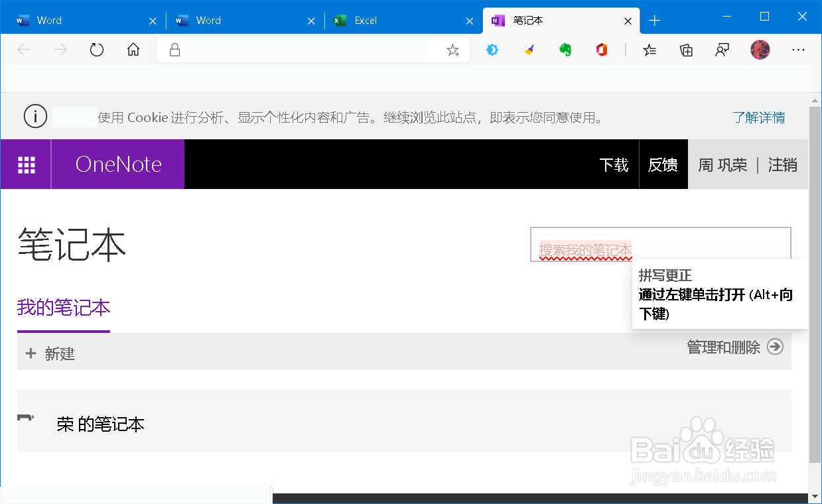Click the arrow icon beside 管理和删除
The height and width of the screenshot is (504, 822).
coord(775,347)
